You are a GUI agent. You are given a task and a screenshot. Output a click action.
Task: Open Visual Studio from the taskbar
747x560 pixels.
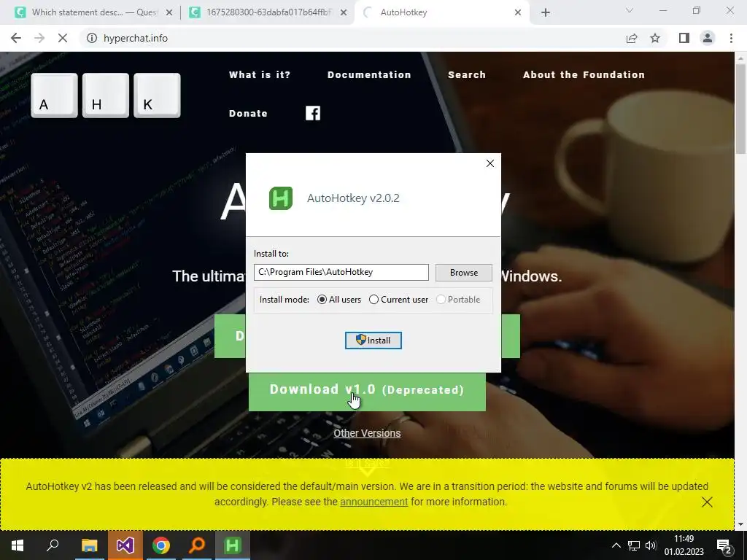(x=125, y=545)
